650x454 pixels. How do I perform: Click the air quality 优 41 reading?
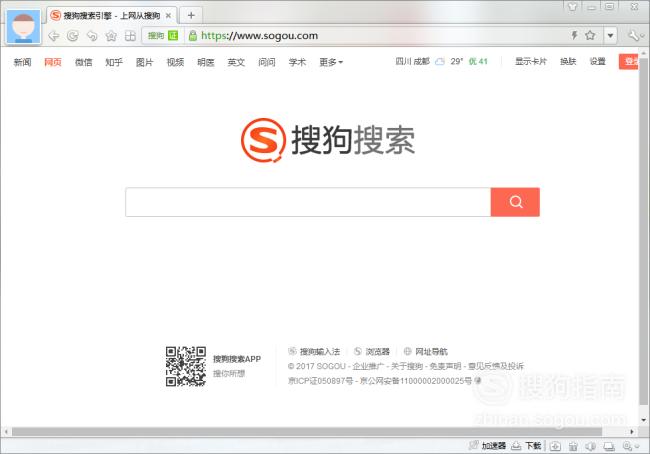(x=478, y=61)
